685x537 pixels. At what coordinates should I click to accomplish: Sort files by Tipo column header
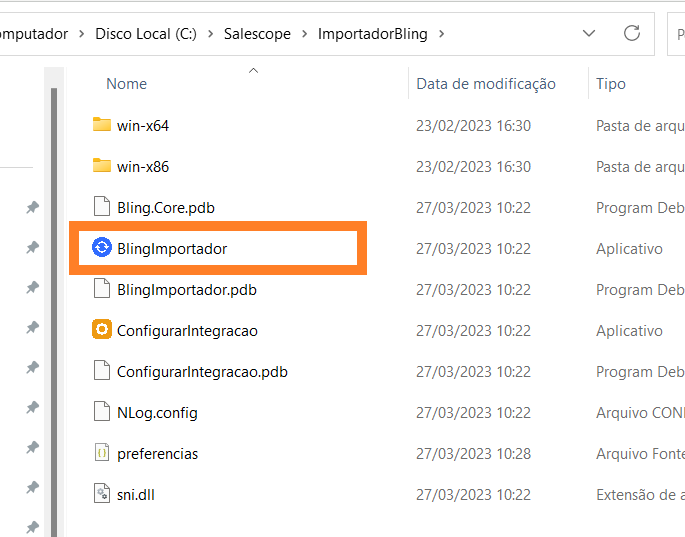(x=611, y=83)
